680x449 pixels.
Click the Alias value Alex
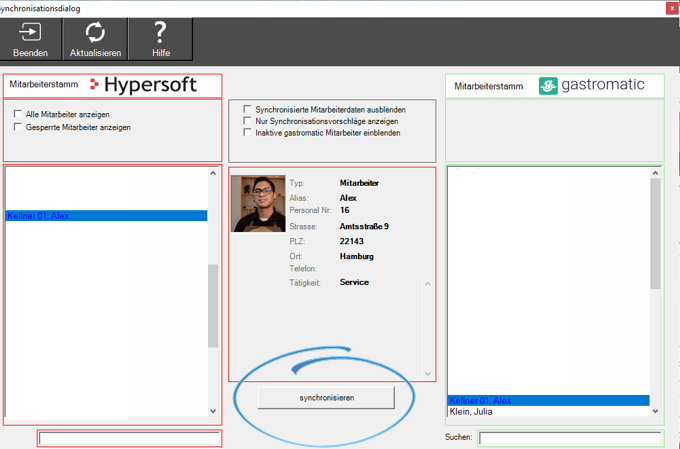click(x=348, y=198)
